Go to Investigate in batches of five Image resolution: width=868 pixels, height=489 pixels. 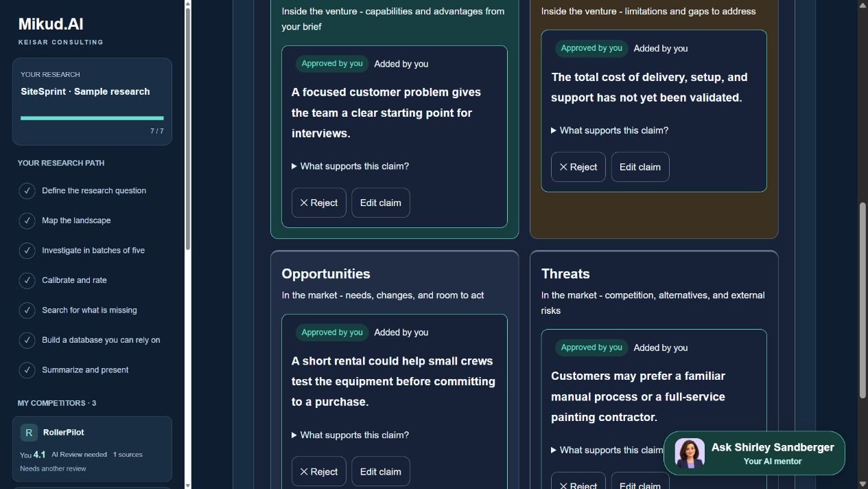(x=92, y=250)
